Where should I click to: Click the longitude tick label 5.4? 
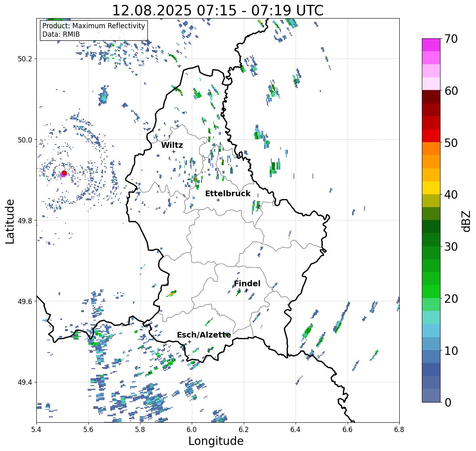36,430
